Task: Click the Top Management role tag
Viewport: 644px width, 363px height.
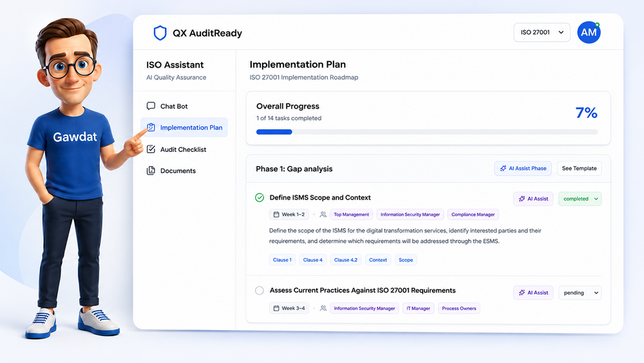Action: coord(351,214)
